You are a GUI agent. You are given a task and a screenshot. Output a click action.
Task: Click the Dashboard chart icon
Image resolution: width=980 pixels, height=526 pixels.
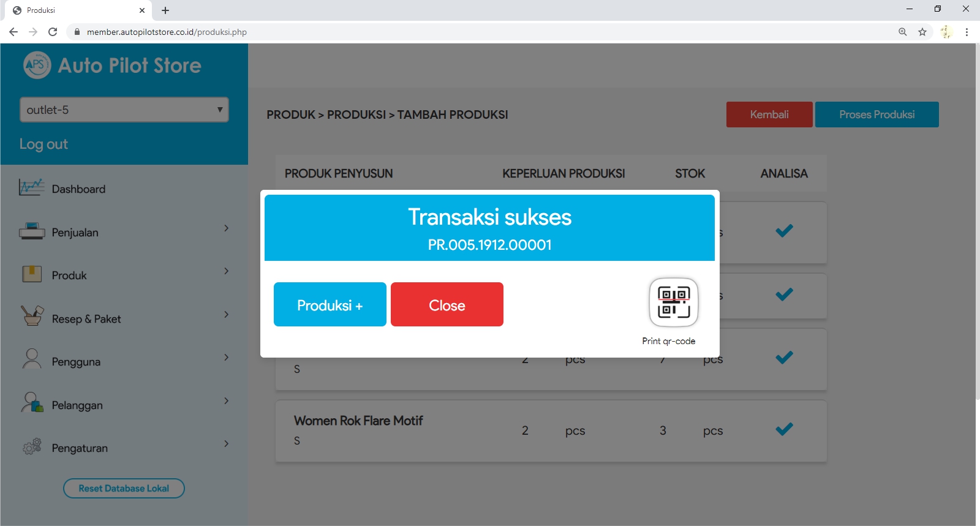(31, 187)
